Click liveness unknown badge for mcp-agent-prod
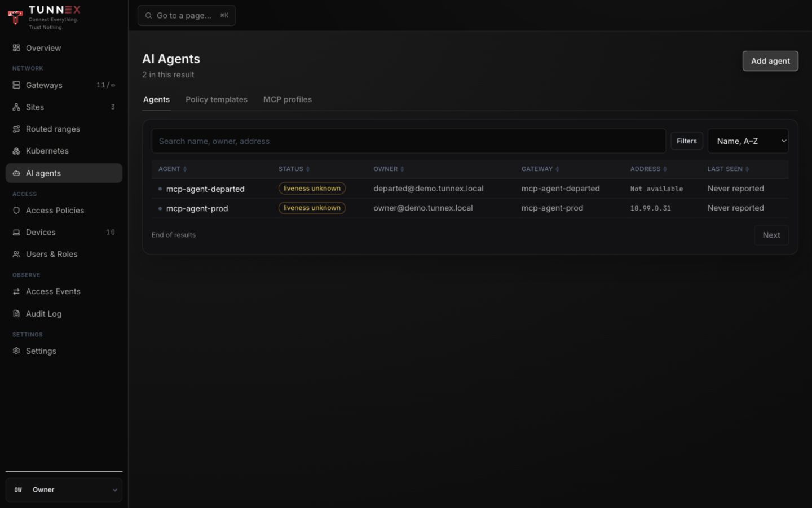The image size is (812, 508). point(312,208)
